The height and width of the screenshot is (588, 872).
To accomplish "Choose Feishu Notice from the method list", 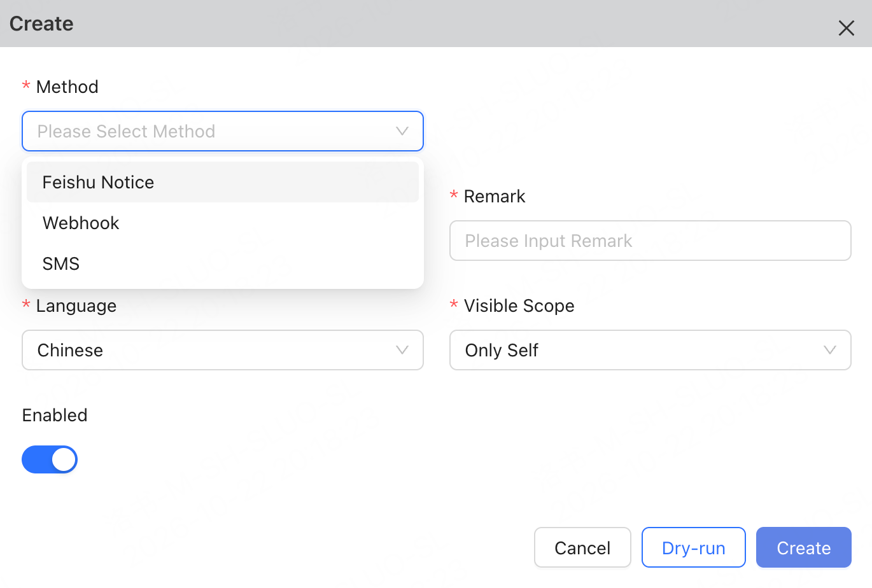I will point(223,182).
